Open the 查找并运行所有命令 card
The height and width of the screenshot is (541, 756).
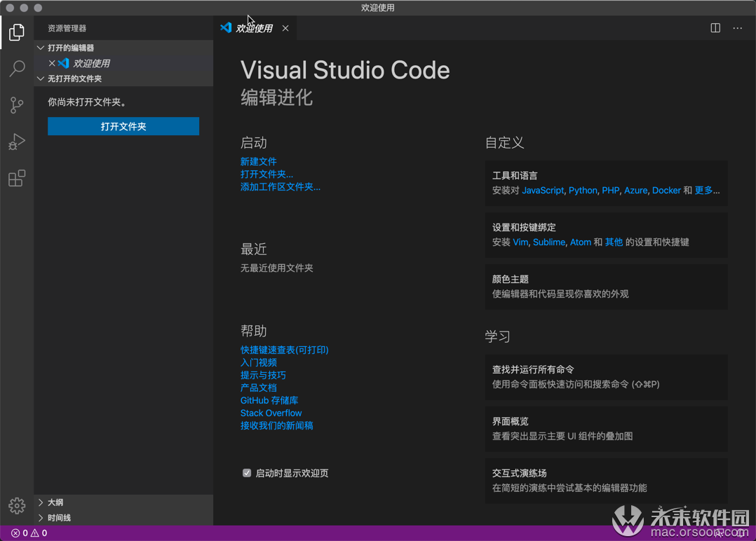coord(606,377)
